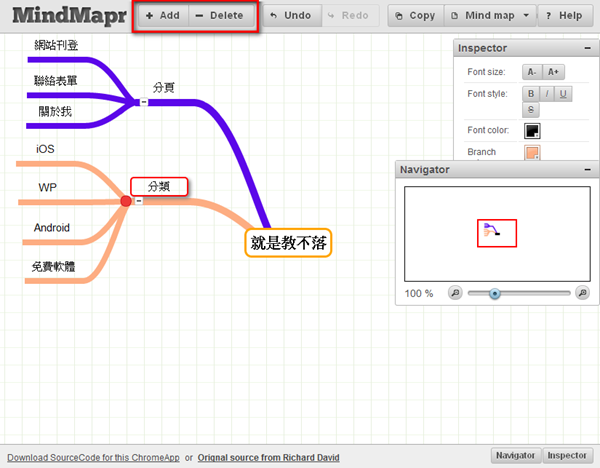
Task: Toggle the Navigator panel from bottom bar
Action: (x=515, y=455)
